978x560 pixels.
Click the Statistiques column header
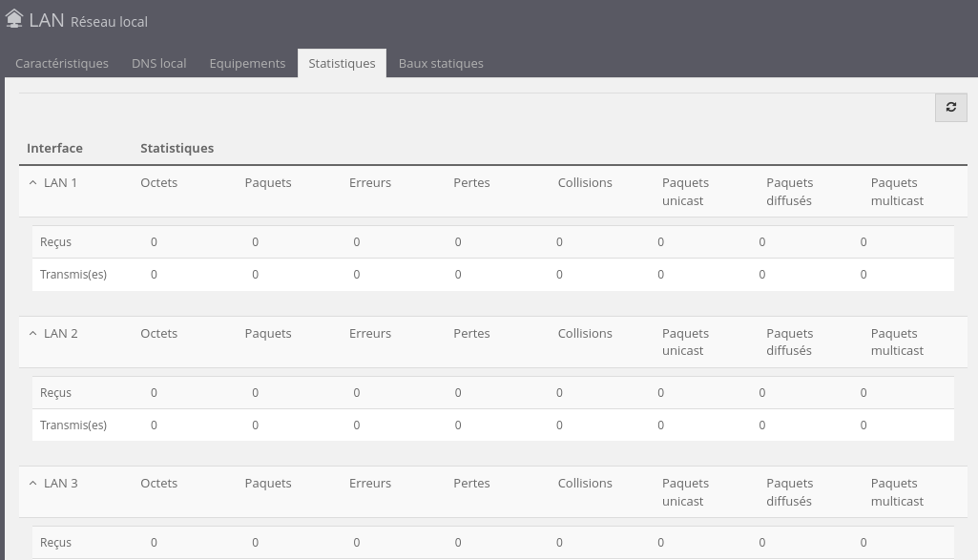[x=177, y=148]
